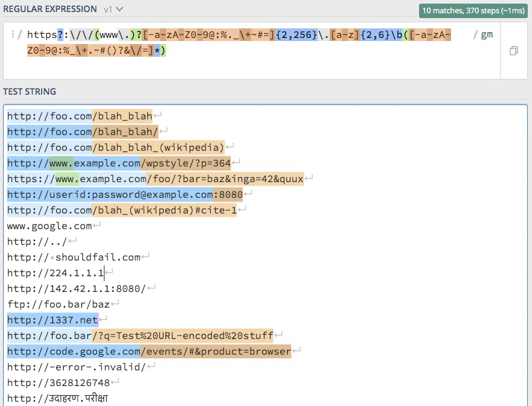Click the line "ftp://foo.bar/baz"
532x406 pixels.
point(59,304)
